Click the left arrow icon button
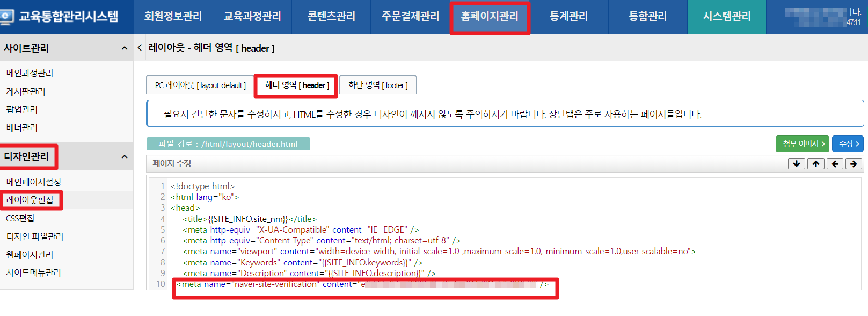The image size is (868, 316). pyautogui.click(x=835, y=164)
